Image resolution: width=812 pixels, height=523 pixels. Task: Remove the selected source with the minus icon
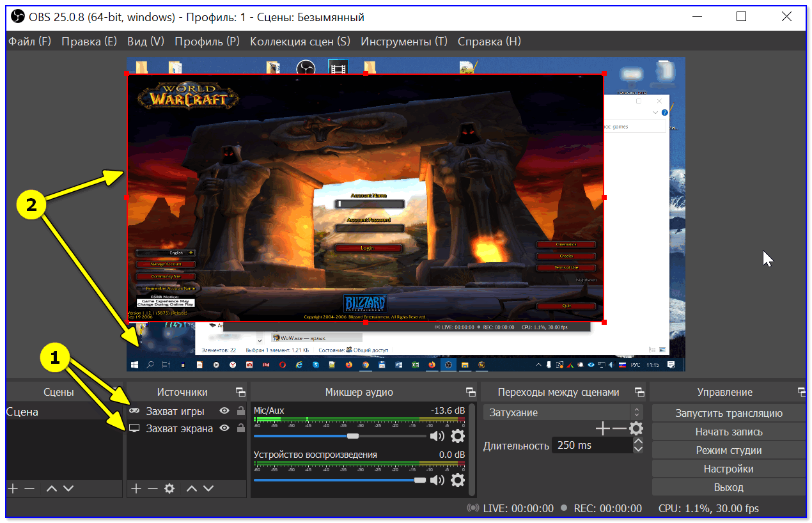tap(152, 488)
